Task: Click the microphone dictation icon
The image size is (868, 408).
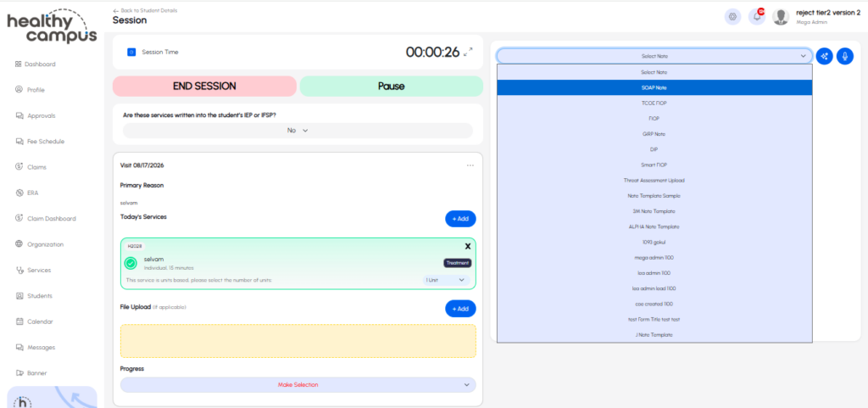Action: (845, 56)
